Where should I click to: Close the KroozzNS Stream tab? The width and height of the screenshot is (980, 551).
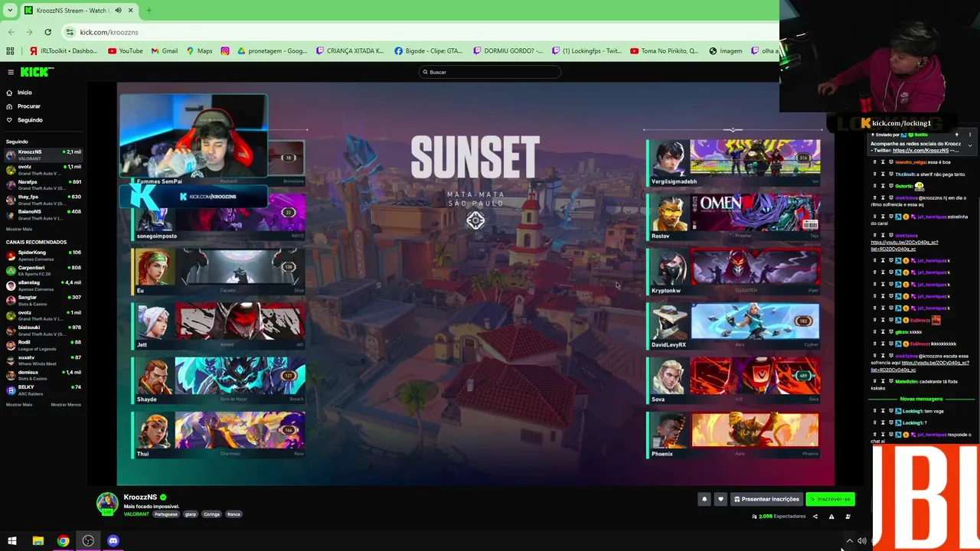click(x=130, y=11)
